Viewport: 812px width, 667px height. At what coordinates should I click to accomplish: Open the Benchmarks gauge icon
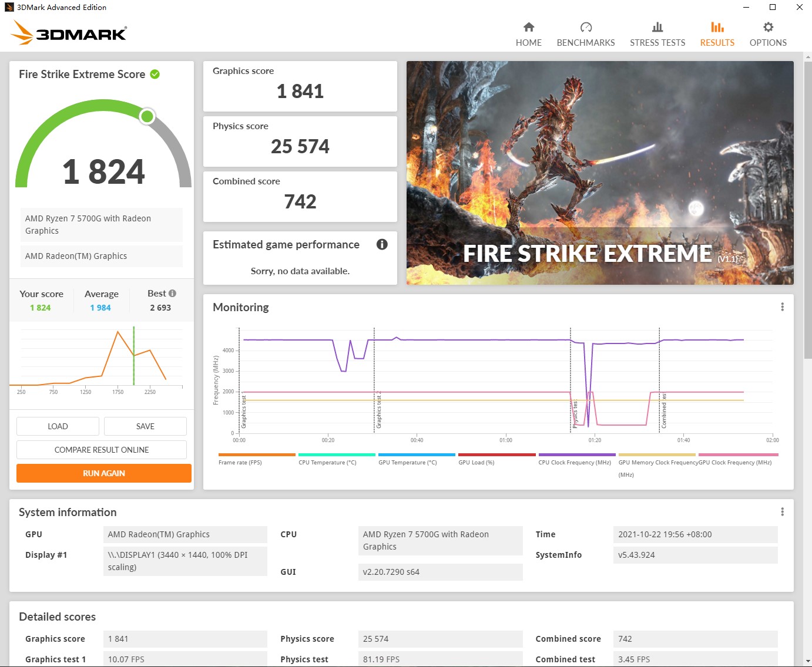pos(586,27)
